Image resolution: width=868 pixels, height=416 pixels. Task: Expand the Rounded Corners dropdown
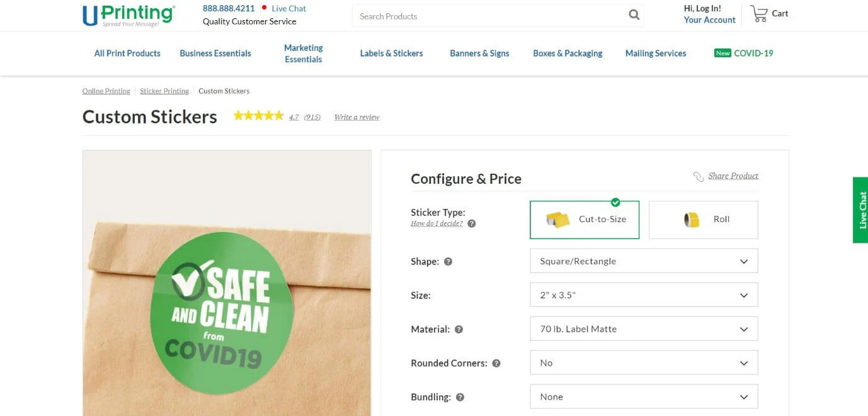[643, 363]
